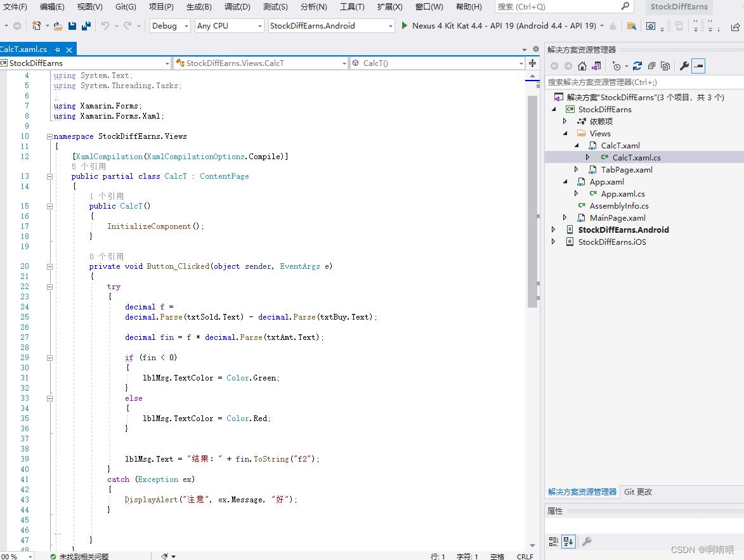Click the Home icon in Solution Explorer
The width and height of the screenshot is (744, 560).
pos(582,66)
